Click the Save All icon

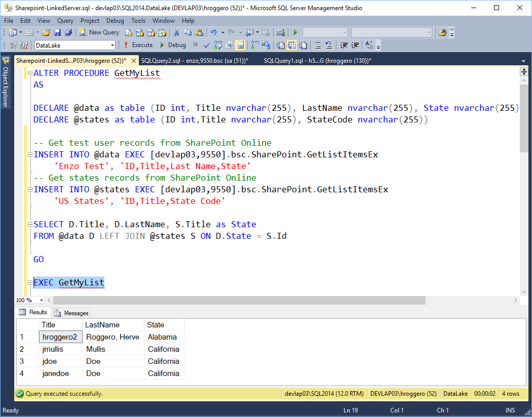coord(68,32)
